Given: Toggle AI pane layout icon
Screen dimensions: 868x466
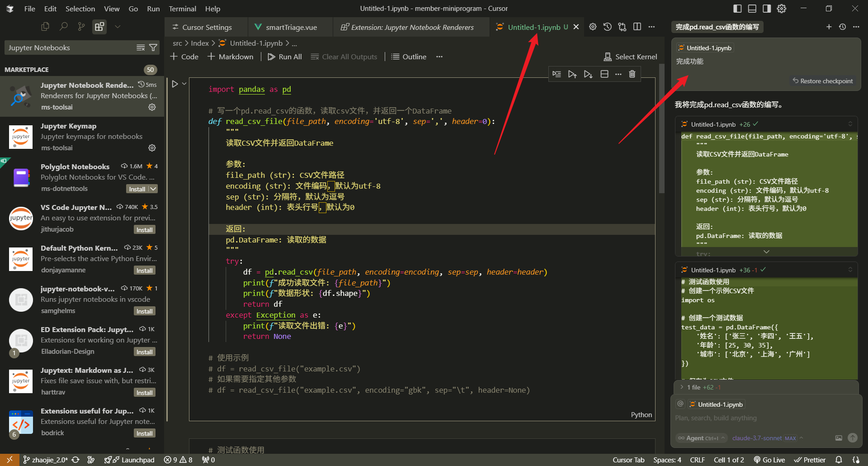Looking at the screenshot, I should 767,9.
